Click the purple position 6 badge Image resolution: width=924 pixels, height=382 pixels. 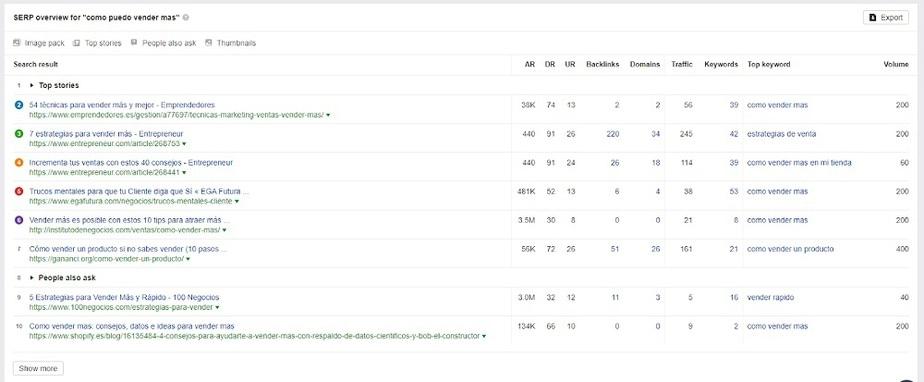click(19, 220)
